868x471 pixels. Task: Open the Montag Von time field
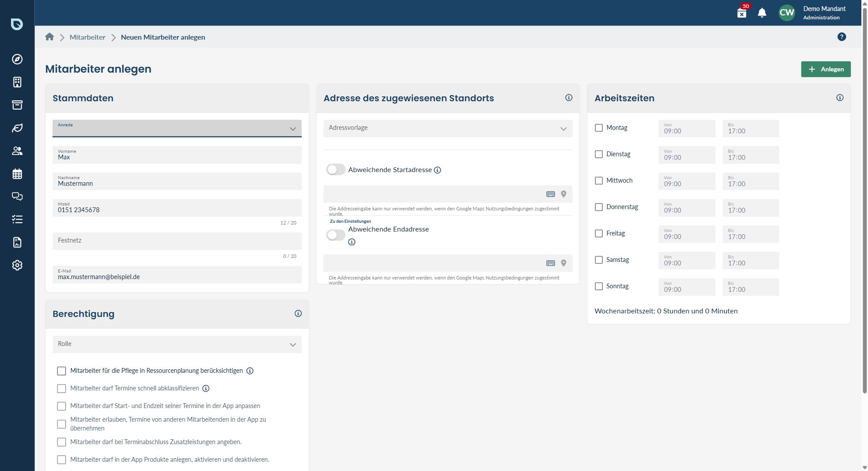[686, 129]
